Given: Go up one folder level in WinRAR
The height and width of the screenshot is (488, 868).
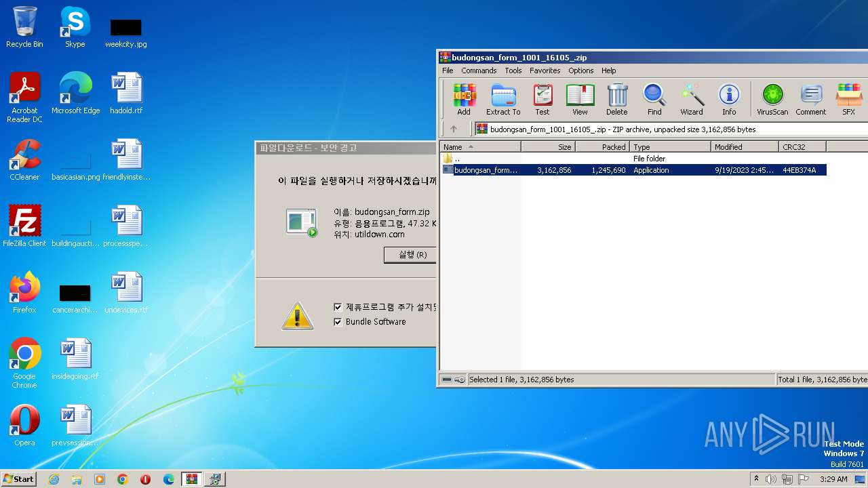Looking at the screenshot, I should [x=454, y=129].
